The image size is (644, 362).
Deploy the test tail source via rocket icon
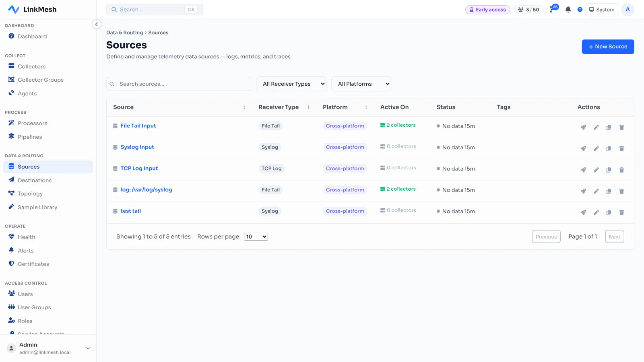click(x=583, y=213)
